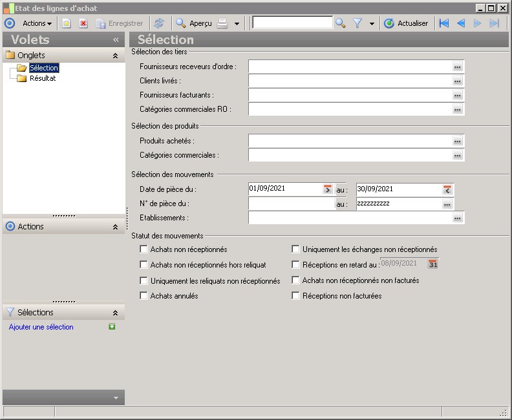Click the new record toolbar icon
Viewport: 512px width, 420px height.
pos(67,23)
